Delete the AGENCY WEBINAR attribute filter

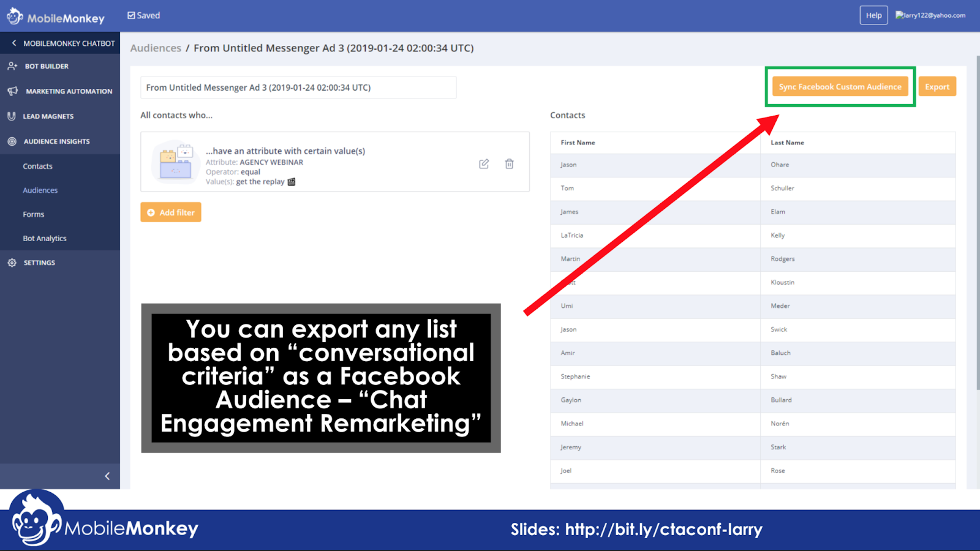pos(509,163)
